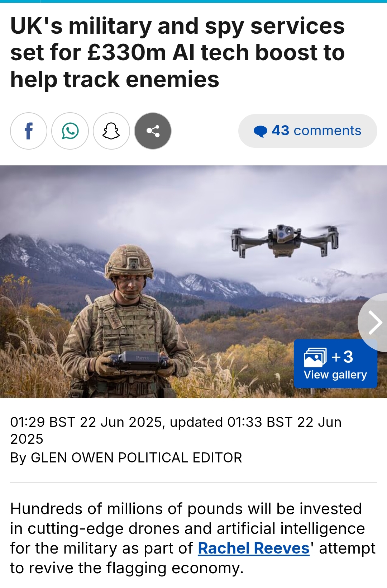Tap the £330m AI tech headline
The height and width of the screenshot is (588, 387).
point(178,53)
